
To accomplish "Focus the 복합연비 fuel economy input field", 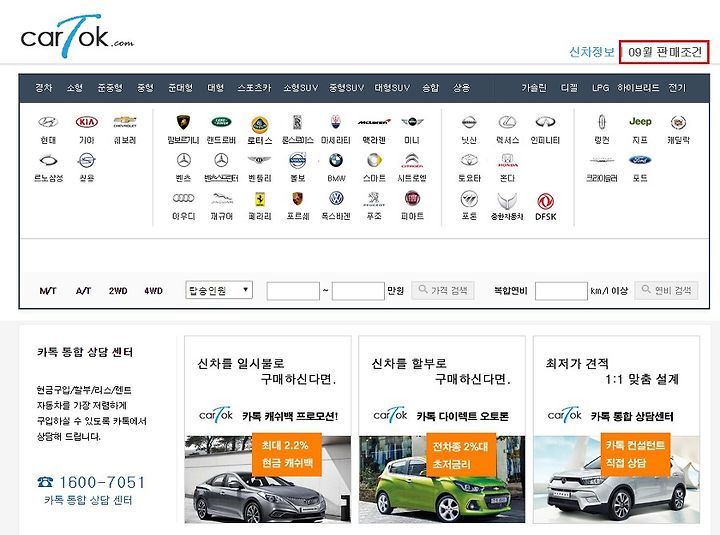I will pos(561,291).
